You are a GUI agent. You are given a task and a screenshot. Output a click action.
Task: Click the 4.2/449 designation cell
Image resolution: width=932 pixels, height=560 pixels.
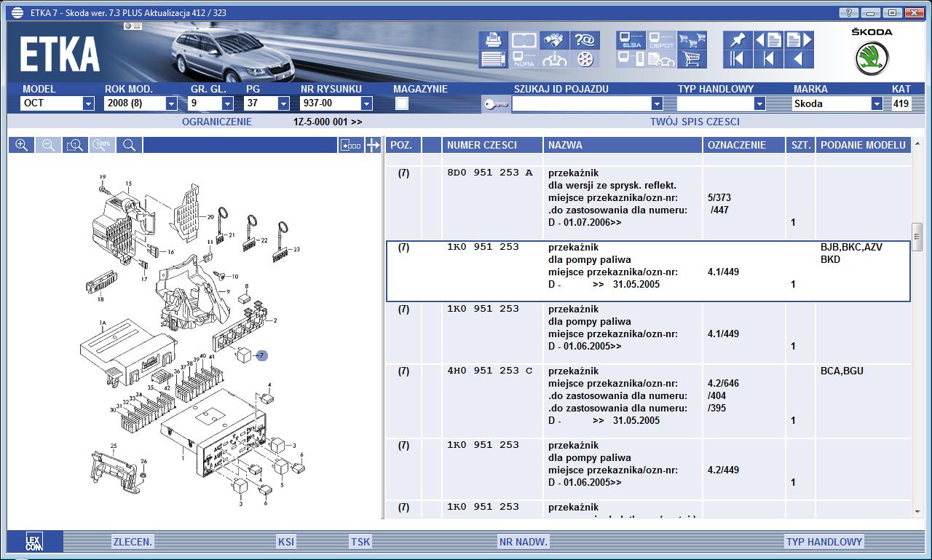(x=723, y=470)
